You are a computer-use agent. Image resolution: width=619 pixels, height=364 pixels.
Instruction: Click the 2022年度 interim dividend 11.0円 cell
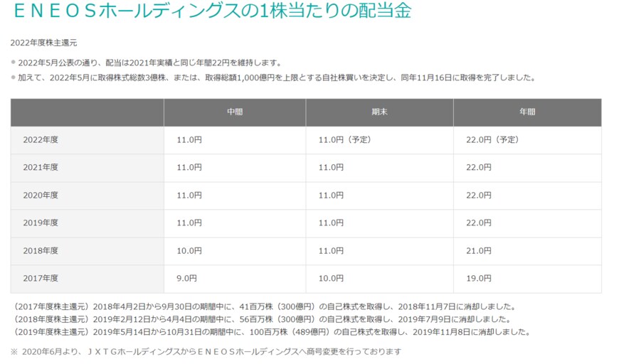235,140
